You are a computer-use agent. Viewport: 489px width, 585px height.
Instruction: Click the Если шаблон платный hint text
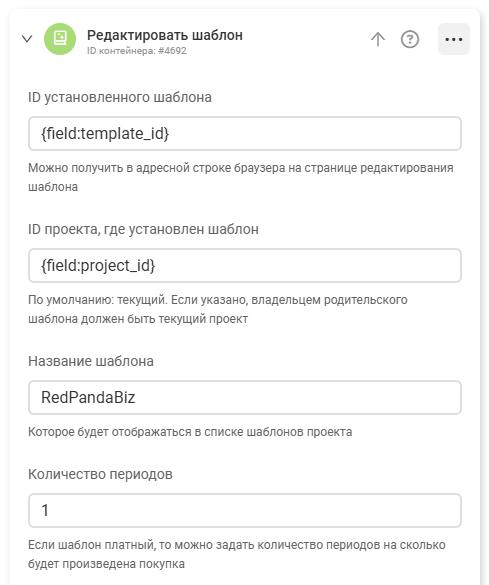tap(236, 554)
